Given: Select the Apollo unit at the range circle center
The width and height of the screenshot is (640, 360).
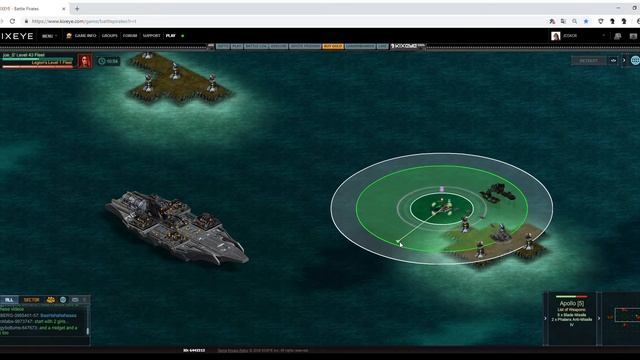Looking at the screenshot, I should point(442,208).
